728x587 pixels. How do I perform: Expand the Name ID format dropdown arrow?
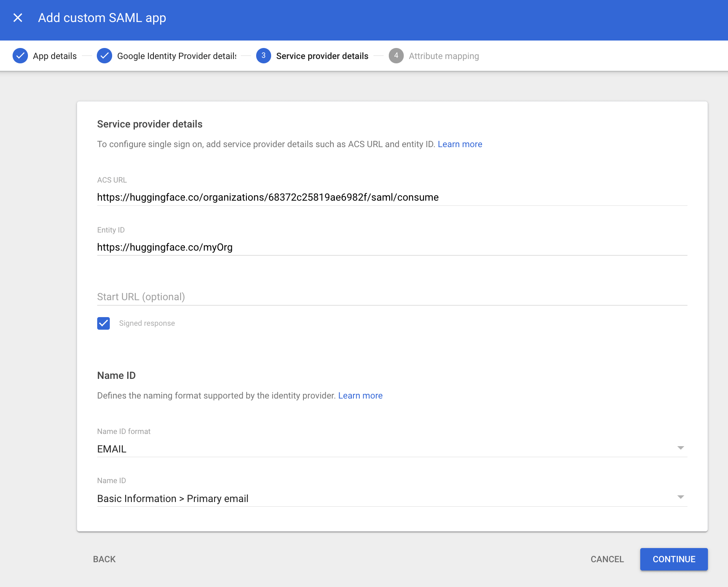(680, 448)
